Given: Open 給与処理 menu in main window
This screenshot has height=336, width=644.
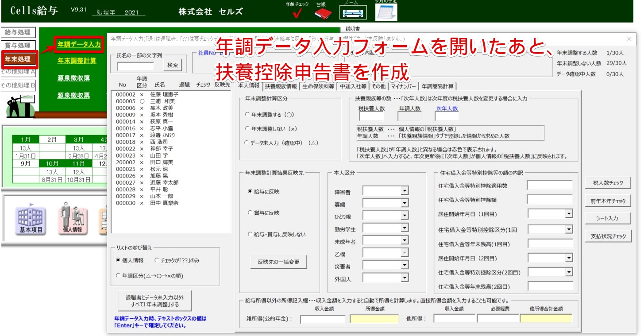Looking at the screenshot, I should tap(18, 32).
